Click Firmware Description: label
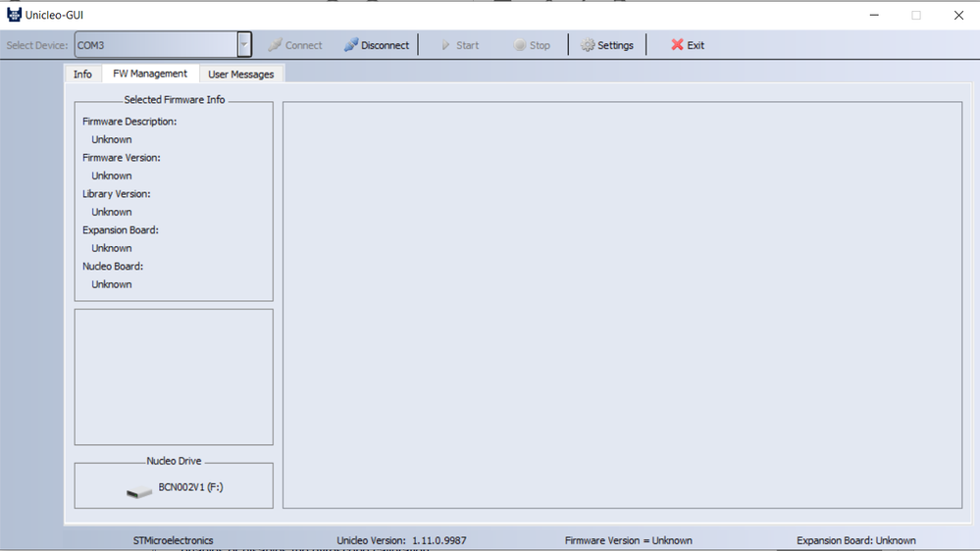Image resolution: width=980 pixels, height=551 pixels. [129, 122]
